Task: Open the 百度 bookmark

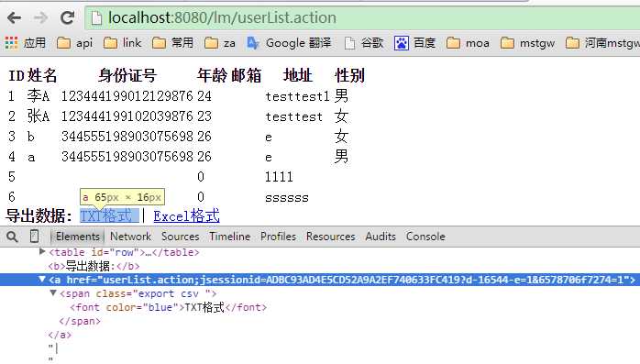Action: (x=414, y=42)
